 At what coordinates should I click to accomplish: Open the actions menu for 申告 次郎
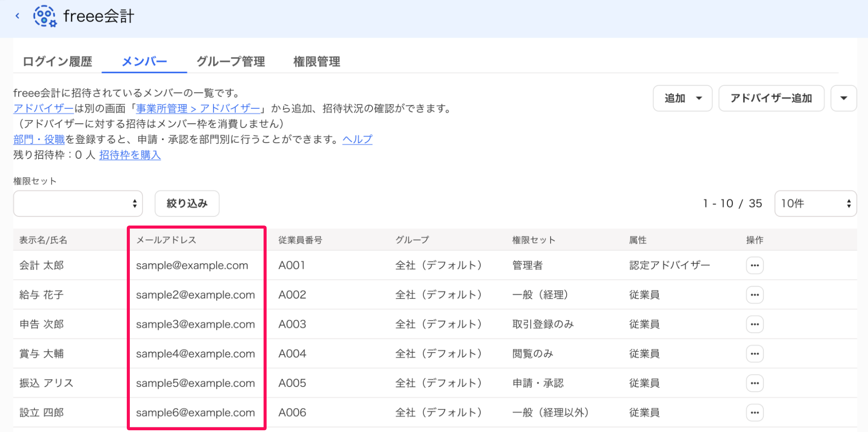(x=755, y=324)
